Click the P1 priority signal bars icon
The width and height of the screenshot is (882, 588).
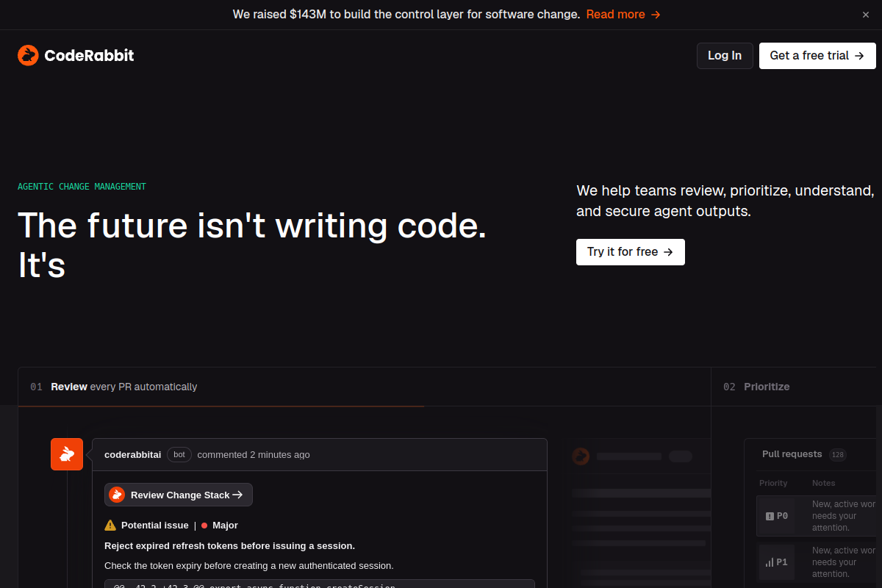(x=770, y=562)
